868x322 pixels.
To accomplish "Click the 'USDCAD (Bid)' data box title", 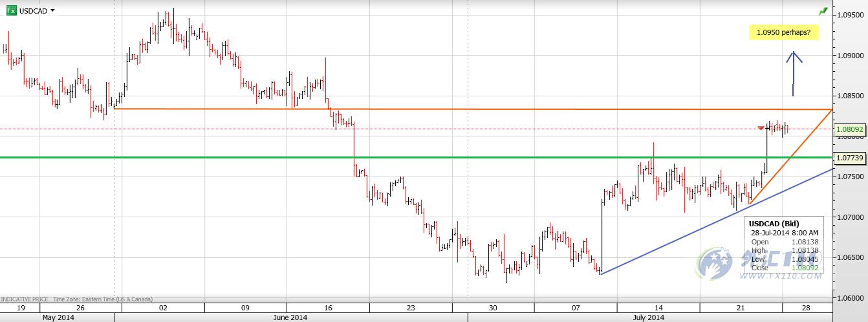I will pos(774,224).
